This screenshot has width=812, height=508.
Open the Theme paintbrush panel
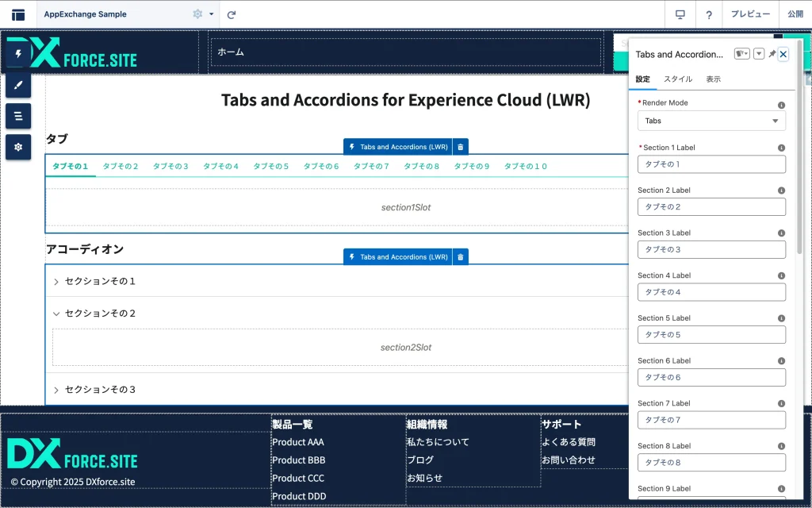pos(18,85)
